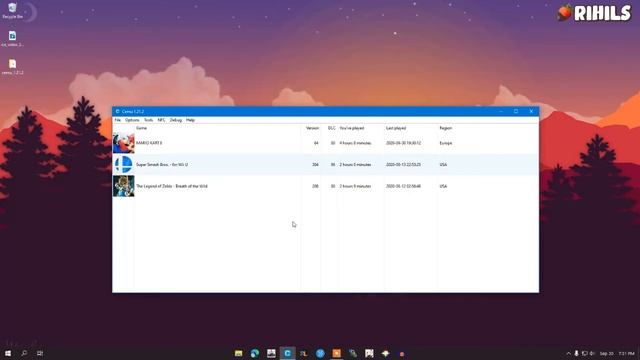Open the File menu in Cemu
This screenshot has height=360, width=640.
coord(118,120)
